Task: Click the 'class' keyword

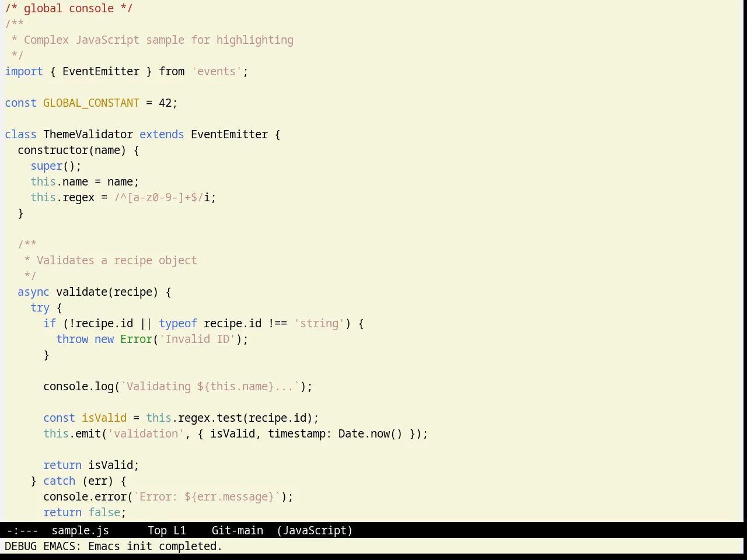Action: [x=21, y=134]
